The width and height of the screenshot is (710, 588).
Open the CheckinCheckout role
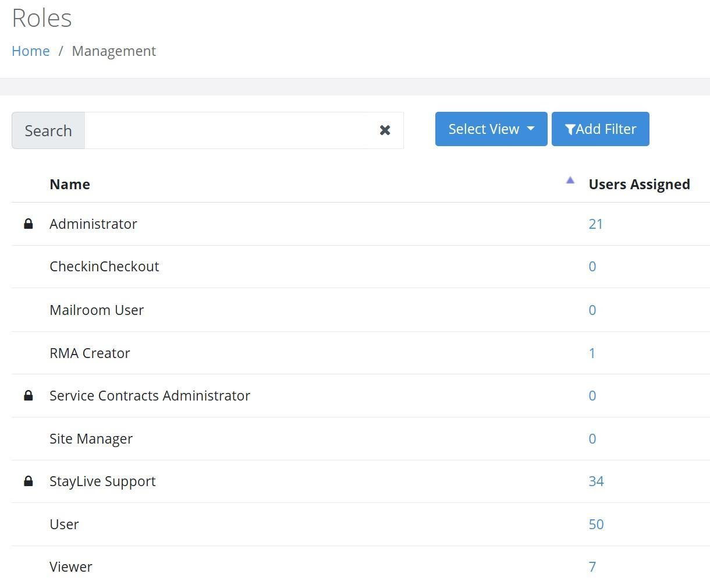(104, 266)
